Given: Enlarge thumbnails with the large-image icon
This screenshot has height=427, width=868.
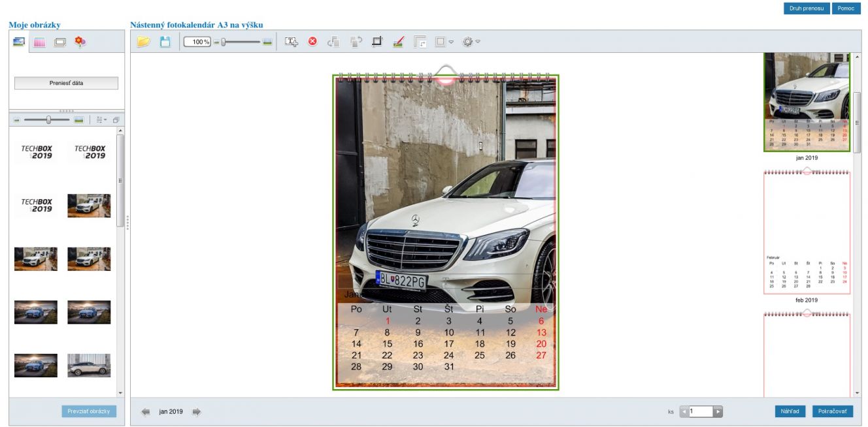Looking at the screenshot, I should pyautogui.click(x=79, y=120).
